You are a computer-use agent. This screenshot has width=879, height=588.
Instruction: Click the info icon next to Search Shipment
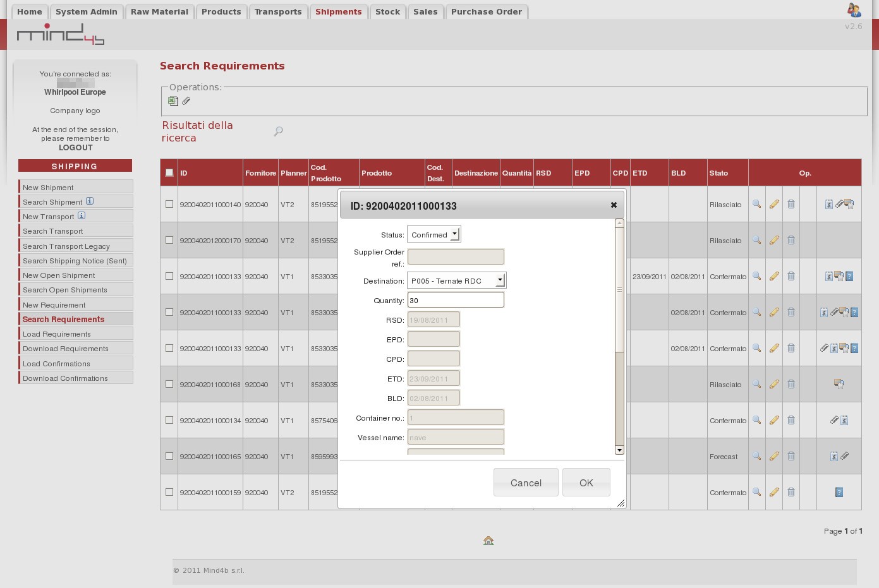point(90,201)
